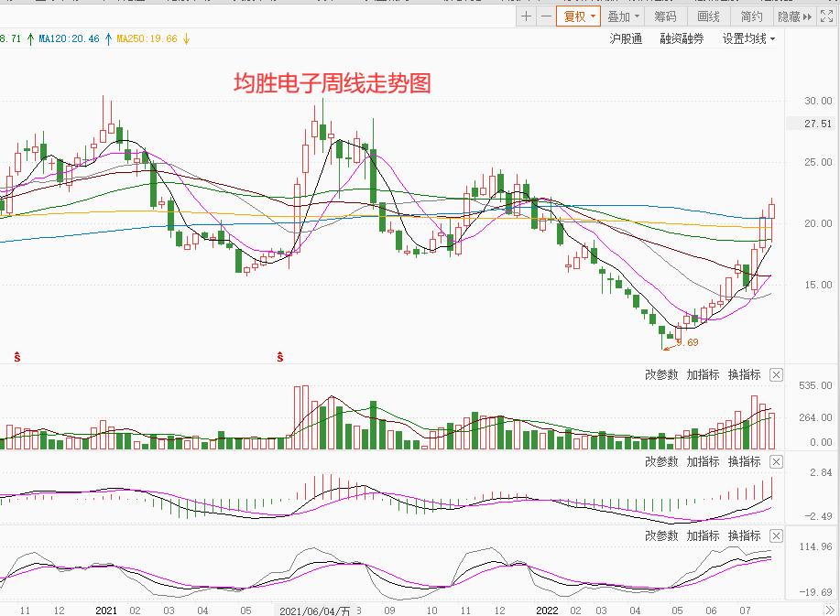Open the 筹码 chip distribution tool
This screenshot has width=840, height=616.
click(x=665, y=16)
